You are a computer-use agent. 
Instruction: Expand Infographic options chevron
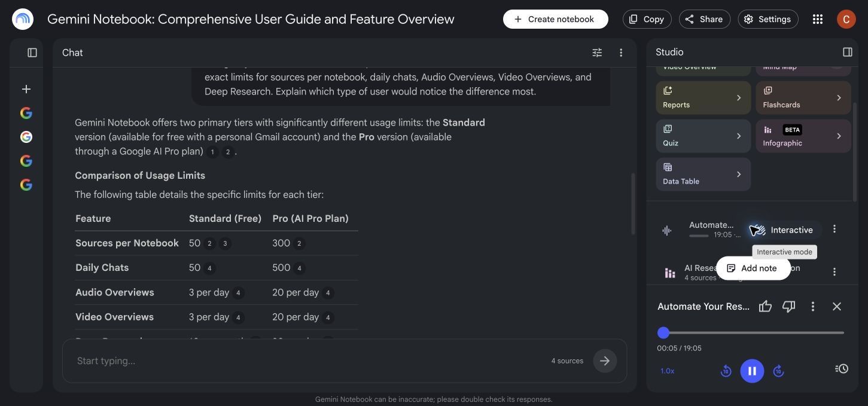[x=839, y=136]
